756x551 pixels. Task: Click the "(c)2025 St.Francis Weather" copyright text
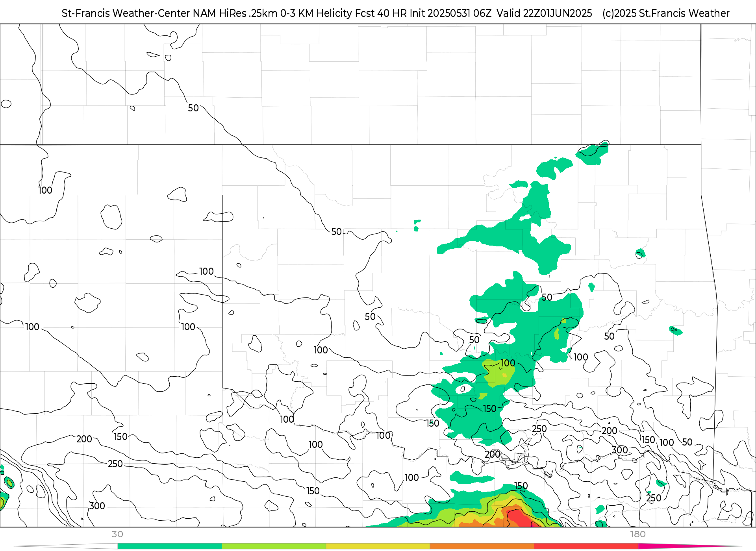click(x=666, y=13)
